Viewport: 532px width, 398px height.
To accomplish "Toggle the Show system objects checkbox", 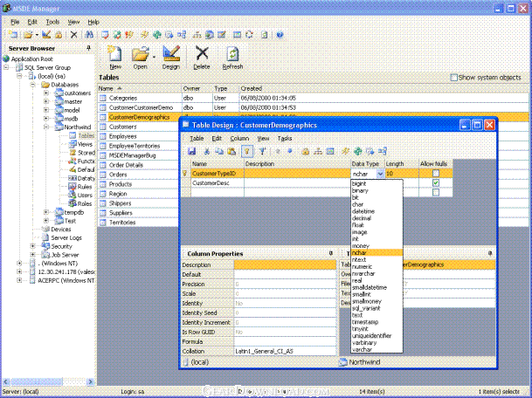I will coord(453,78).
